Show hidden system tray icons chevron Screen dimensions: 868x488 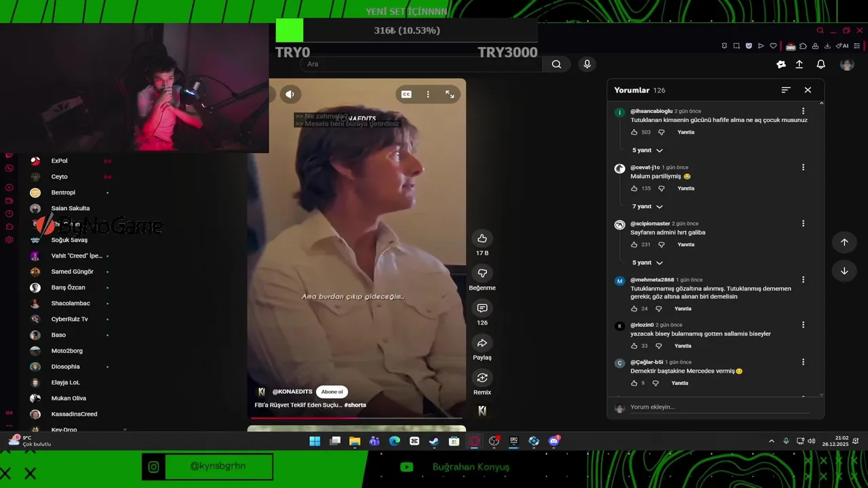pyautogui.click(x=771, y=441)
